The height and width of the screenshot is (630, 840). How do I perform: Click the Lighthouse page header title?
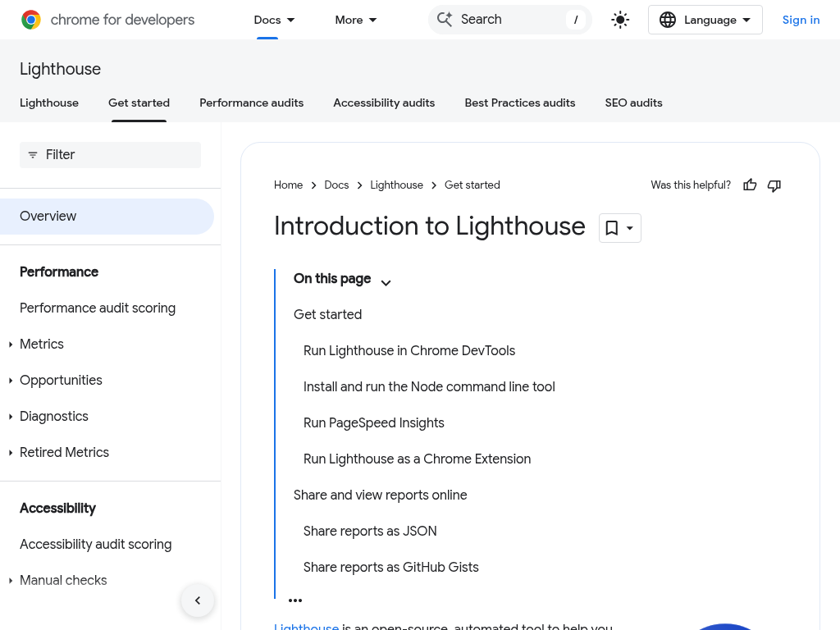(x=60, y=69)
